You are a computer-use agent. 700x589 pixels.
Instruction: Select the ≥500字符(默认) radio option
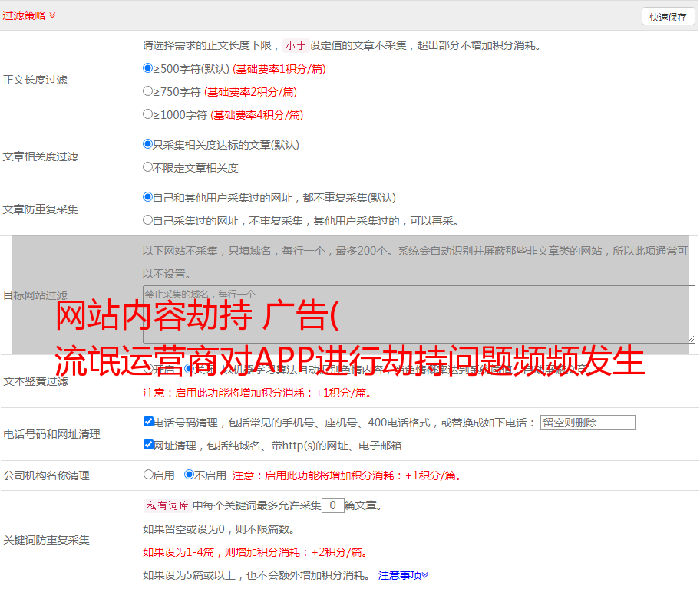point(148,68)
